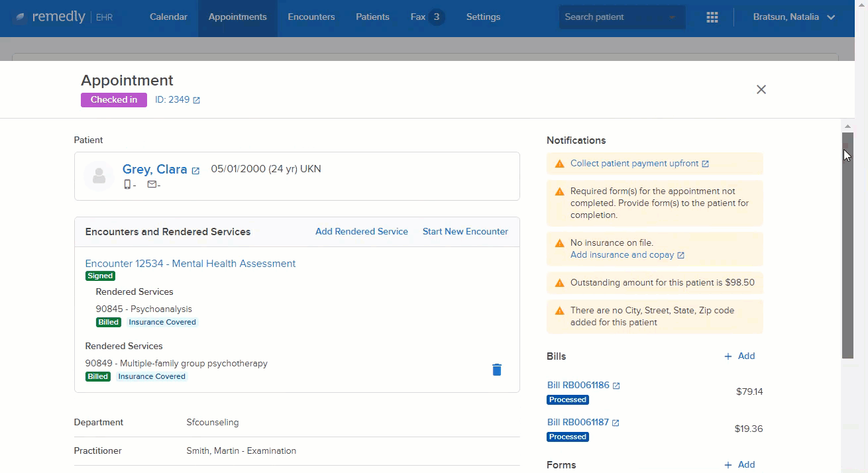Click Insurance Covered badge under 90849

(x=152, y=377)
